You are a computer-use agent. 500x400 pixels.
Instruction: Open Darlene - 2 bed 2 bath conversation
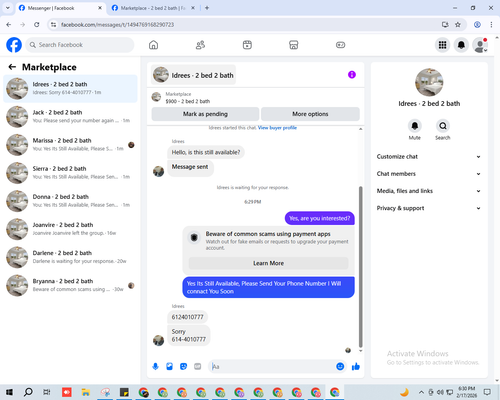click(x=70, y=257)
